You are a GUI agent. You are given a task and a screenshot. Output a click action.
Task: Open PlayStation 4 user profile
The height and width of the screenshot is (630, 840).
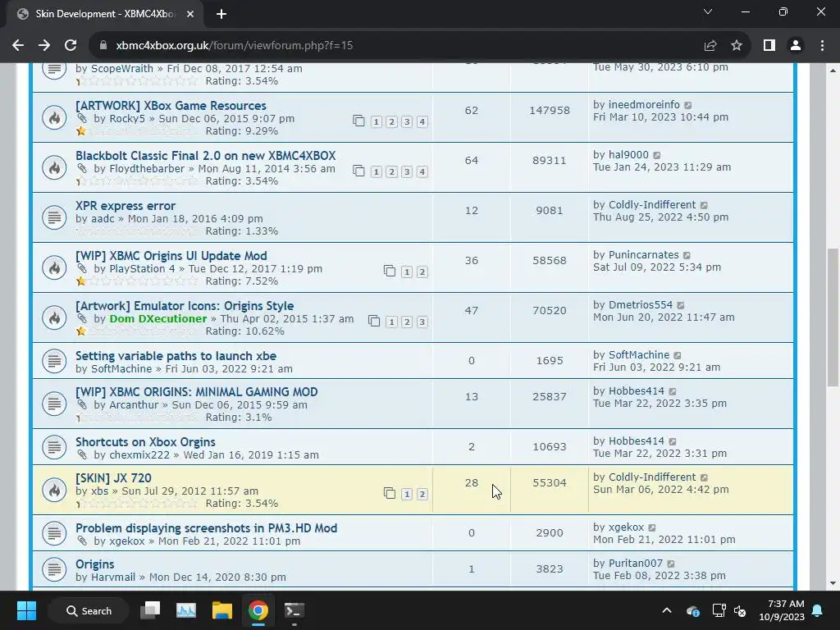[142, 269]
